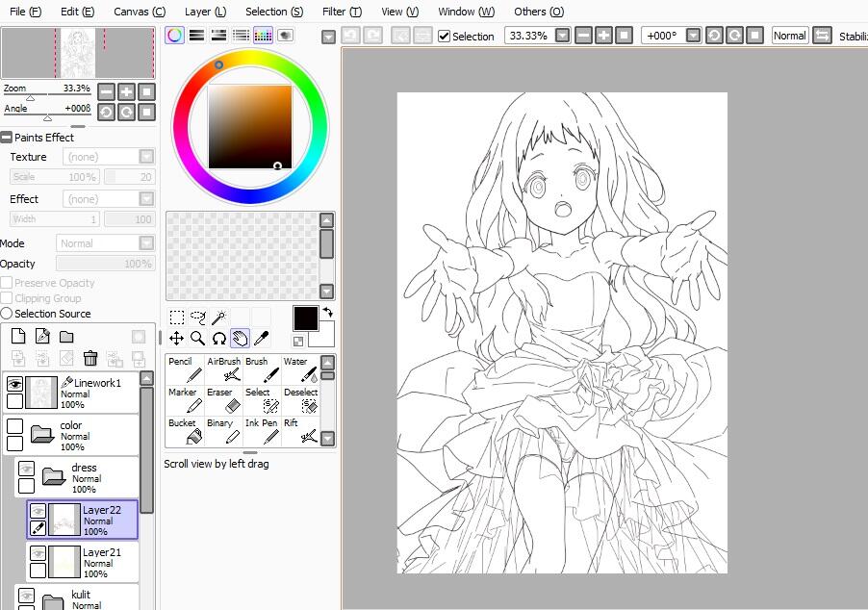Create a new layer folder
Image resolution: width=868 pixels, height=610 pixels.
point(66,336)
